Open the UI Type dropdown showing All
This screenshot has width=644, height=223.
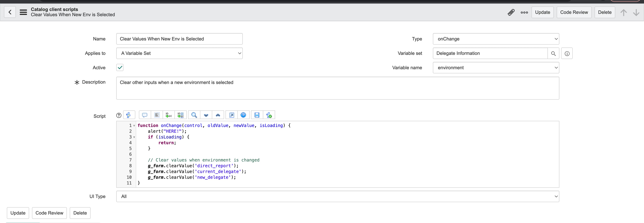(337, 196)
